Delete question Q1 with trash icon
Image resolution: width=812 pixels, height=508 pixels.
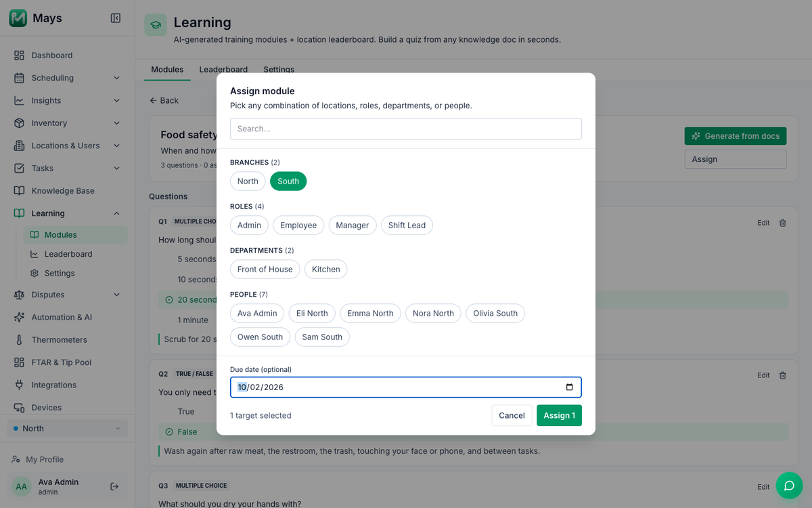tap(783, 223)
